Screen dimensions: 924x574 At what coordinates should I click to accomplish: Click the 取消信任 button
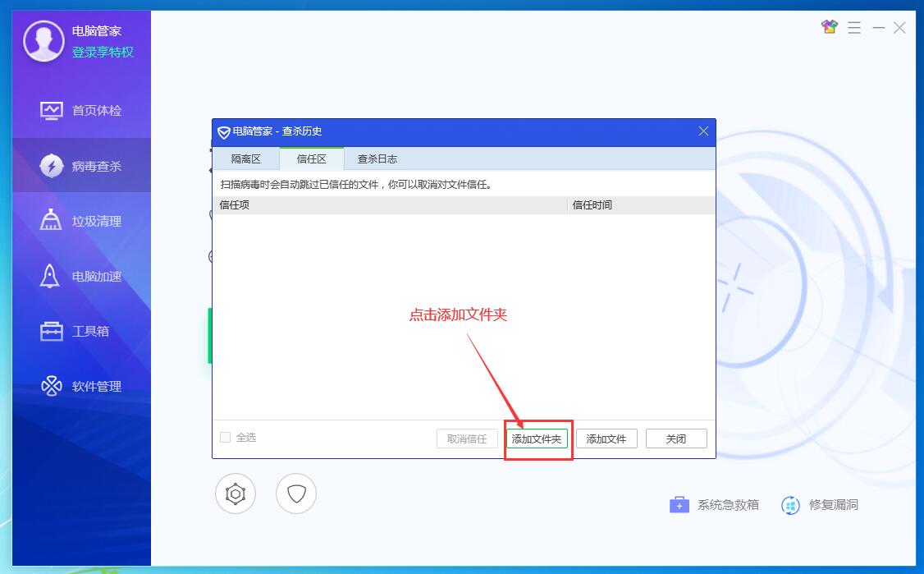point(467,439)
